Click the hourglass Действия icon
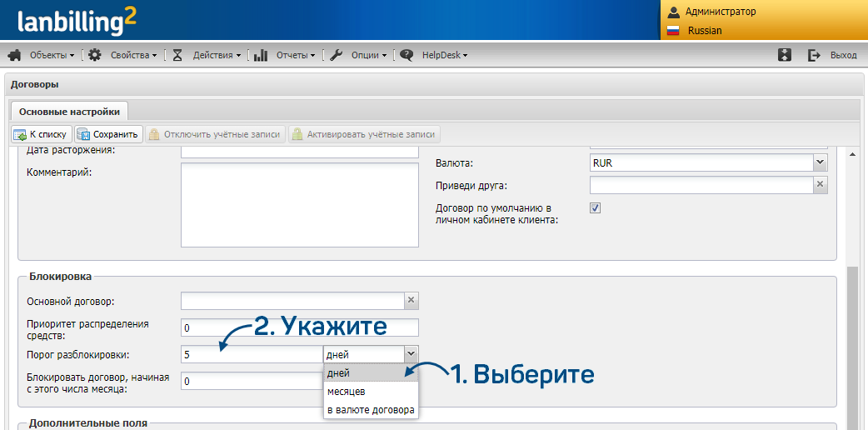Screen dimensions: 868x430 177,55
